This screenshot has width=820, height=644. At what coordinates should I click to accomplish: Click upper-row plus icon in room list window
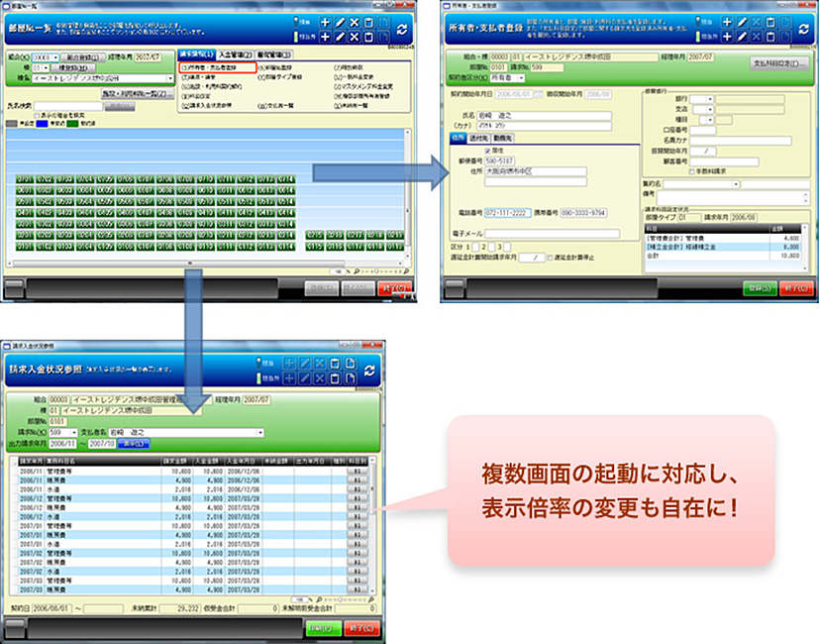[325, 23]
